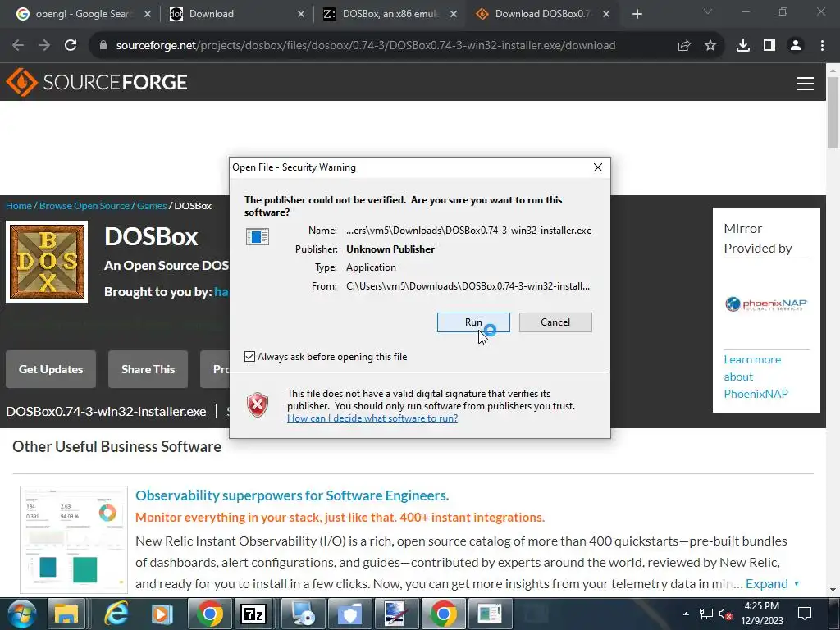Click the DOSBox project logo image
This screenshot has width=840, height=630.
point(47,262)
